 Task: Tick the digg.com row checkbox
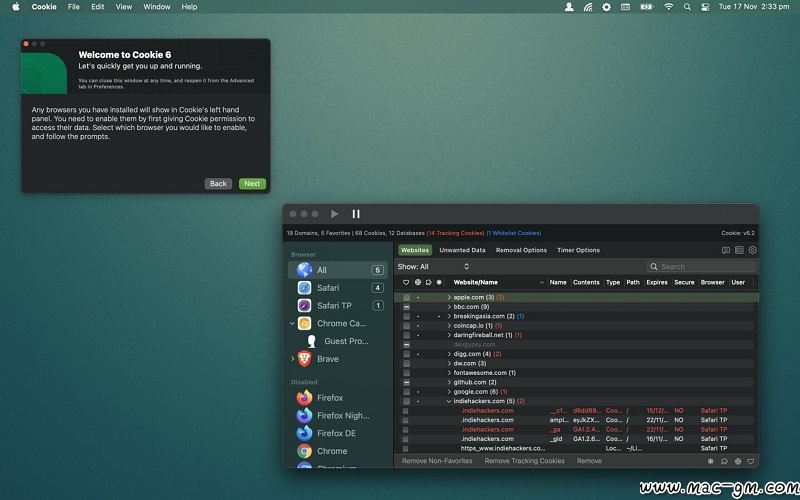[x=406, y=354]
